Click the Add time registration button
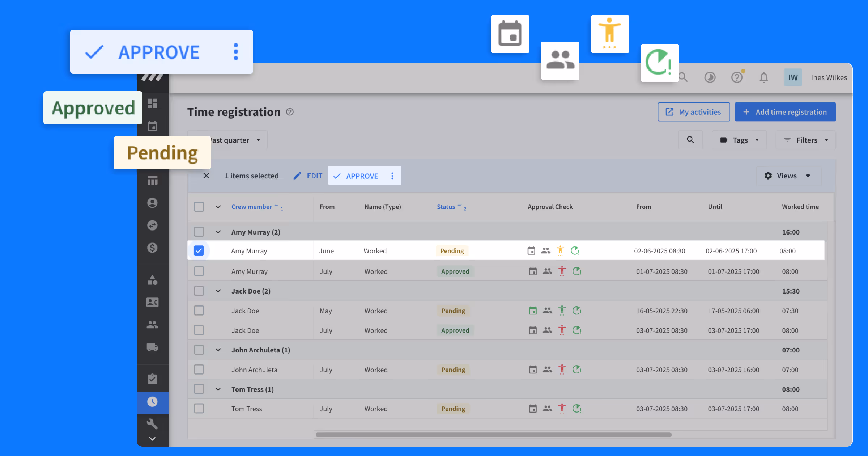Image resolution: width=868 pixels, height=456 pixels. [x=785, y=112]
